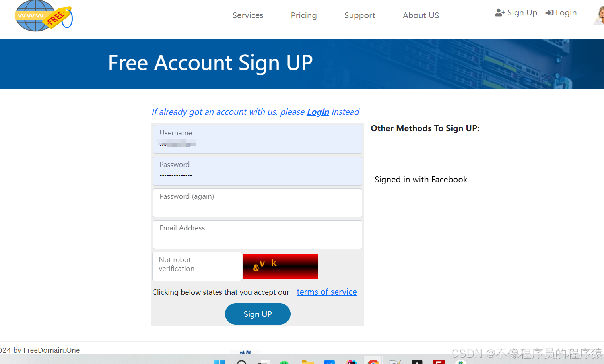Select the Email Address field
The width and height of the screenshot is (604, 364).
tap(258, 234)
